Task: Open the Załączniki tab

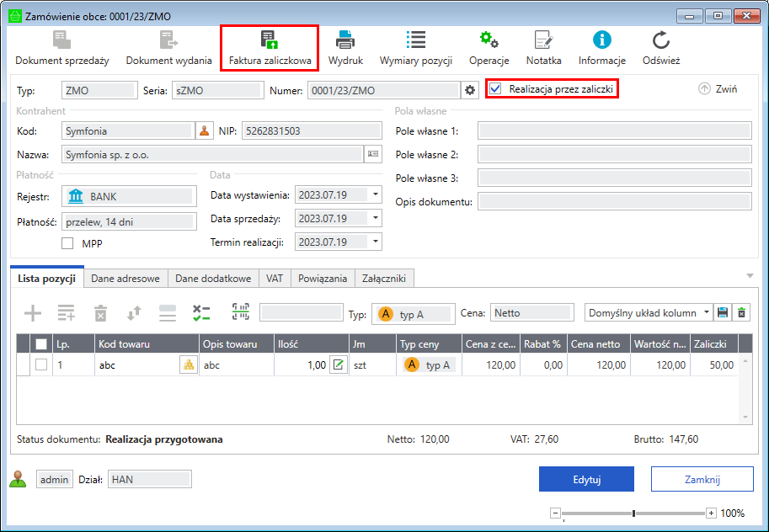Action: [384, 279]
